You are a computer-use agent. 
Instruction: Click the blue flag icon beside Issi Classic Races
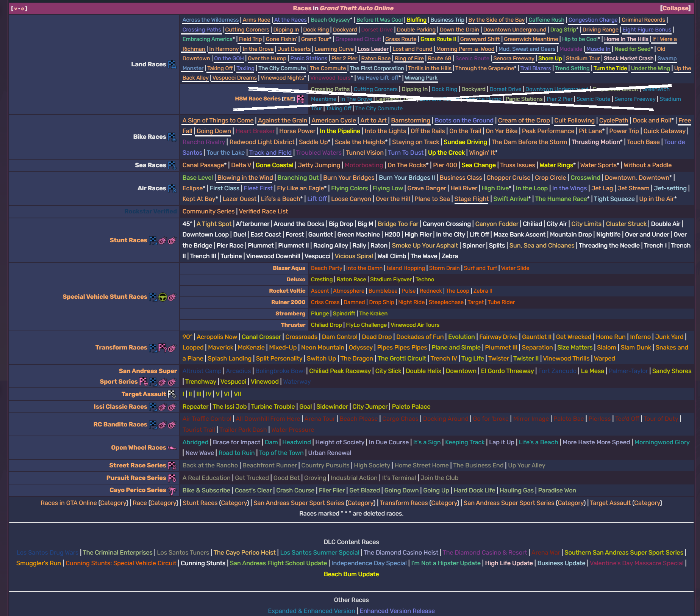153,407
